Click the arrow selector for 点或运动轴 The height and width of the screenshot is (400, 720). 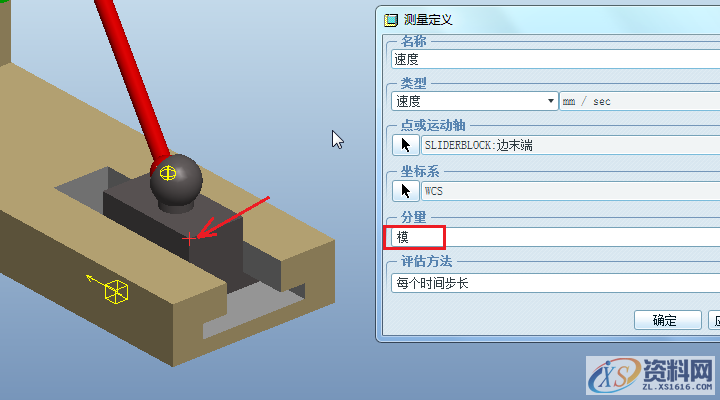(405, 145)
